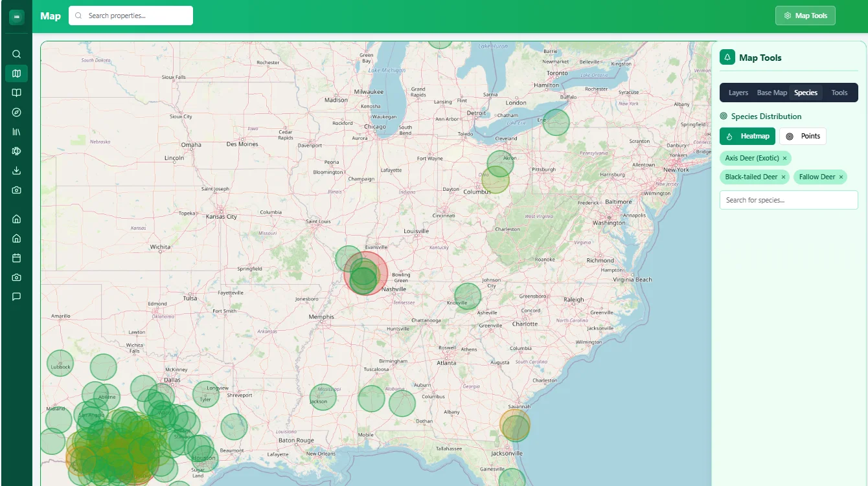Click the Omaha label on the map
This screenshot has height=486, width=868.
(191, 145)
